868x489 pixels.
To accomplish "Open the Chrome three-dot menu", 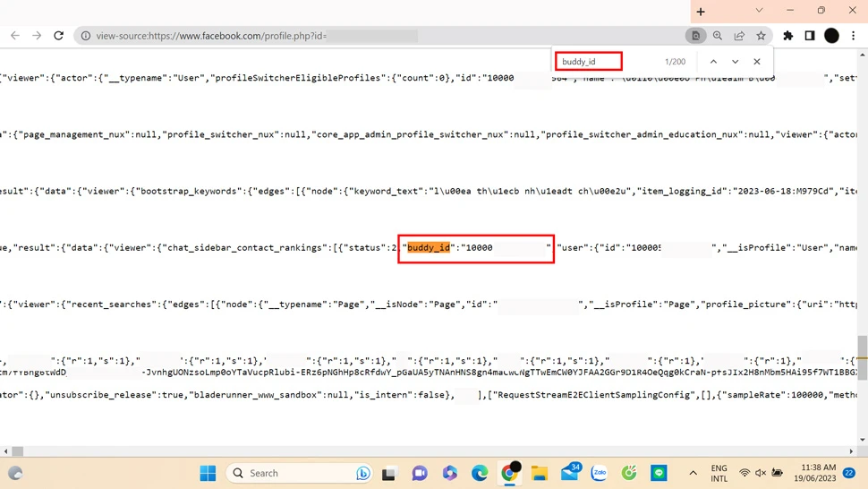I will [854, 36].
